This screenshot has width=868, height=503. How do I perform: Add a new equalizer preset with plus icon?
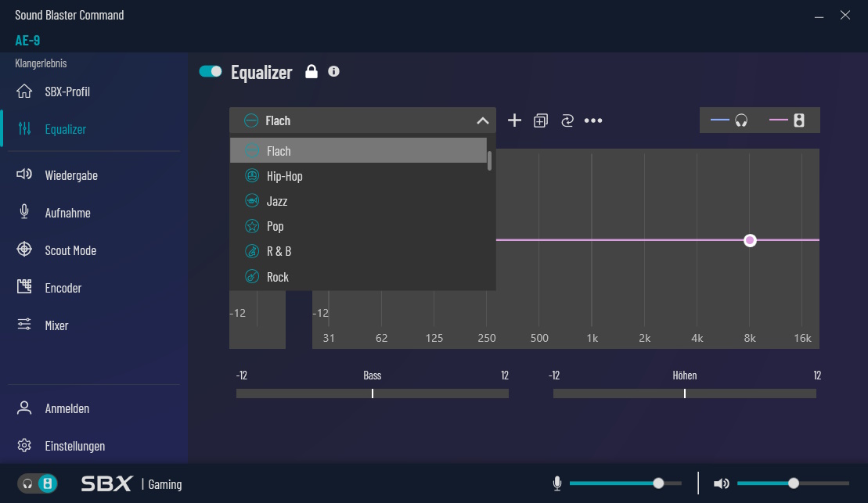pyautogui.click(x=514, y=120)
